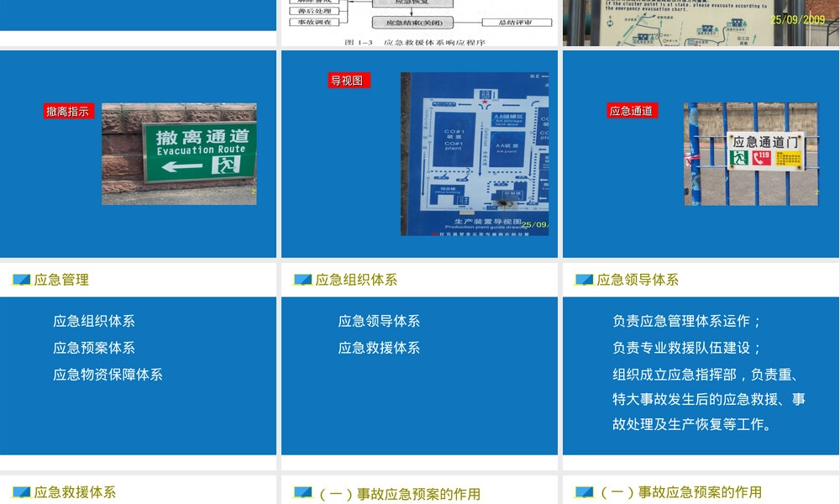This screenshot has width=840, height=504.
Task: Click the 应急物资保障体系 line
Action: pos(108,375)
